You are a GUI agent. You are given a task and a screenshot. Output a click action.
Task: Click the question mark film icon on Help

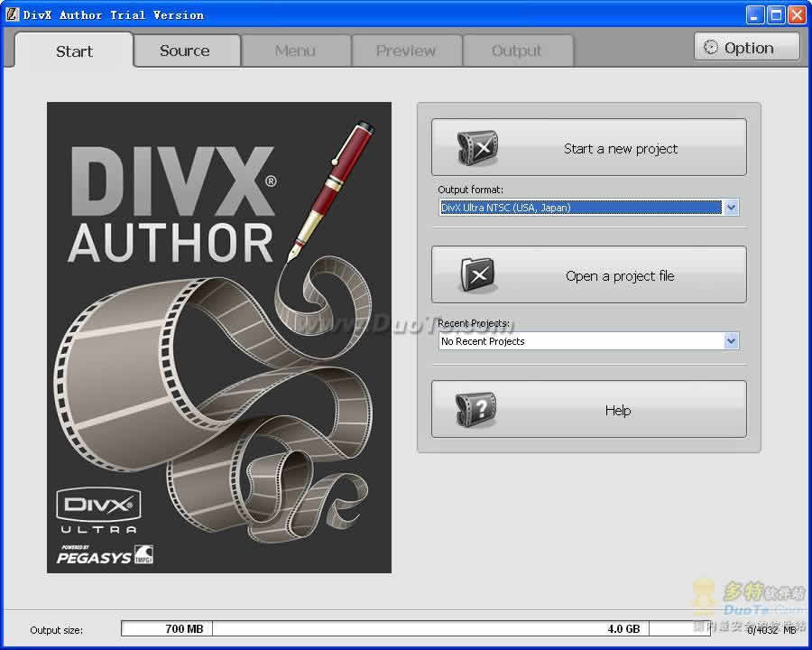coord(475,409)
